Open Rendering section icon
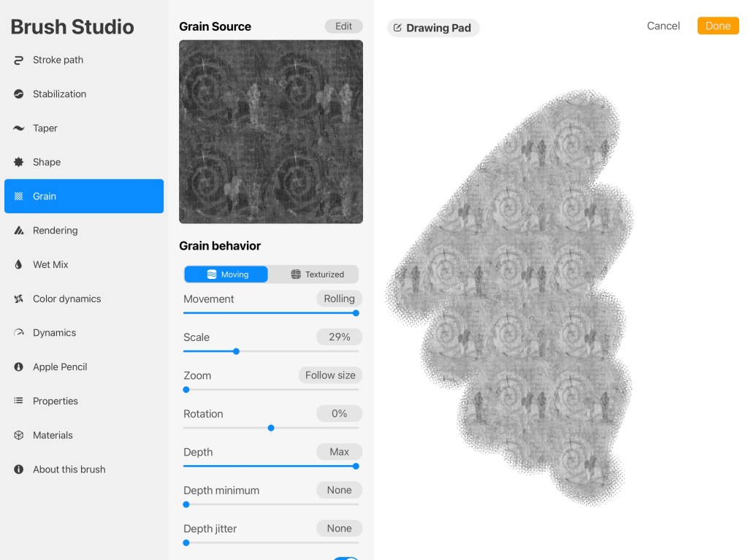This screenshot has width=748, height=560. point(18,231)
